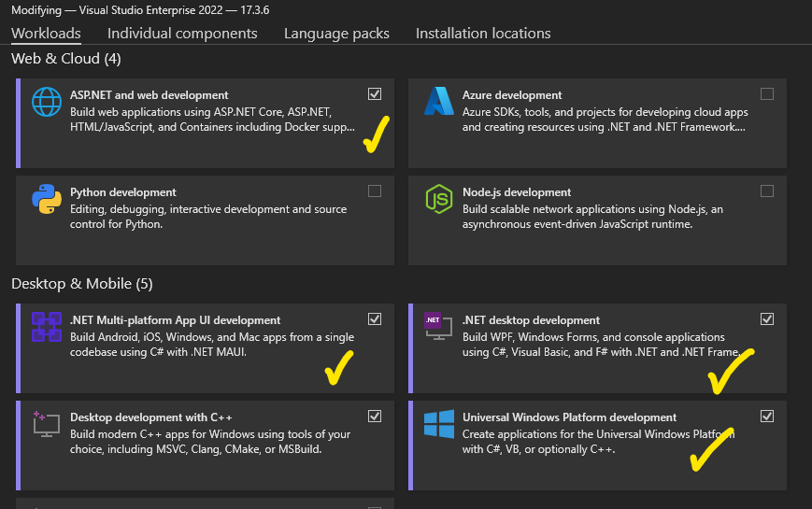This screenshot has height=509, width=812.
Task: Click the Azure development logo icon
Action: [x=439, y=101]
